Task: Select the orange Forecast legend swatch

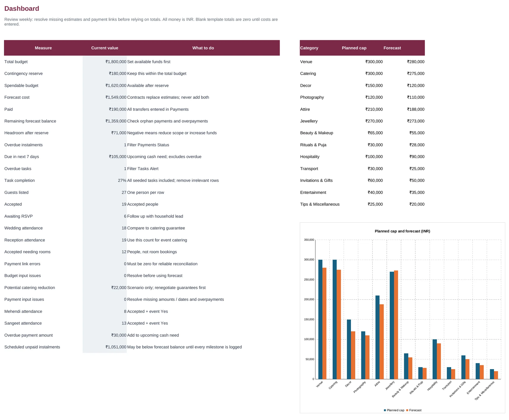Action: [x=407, y=410]
